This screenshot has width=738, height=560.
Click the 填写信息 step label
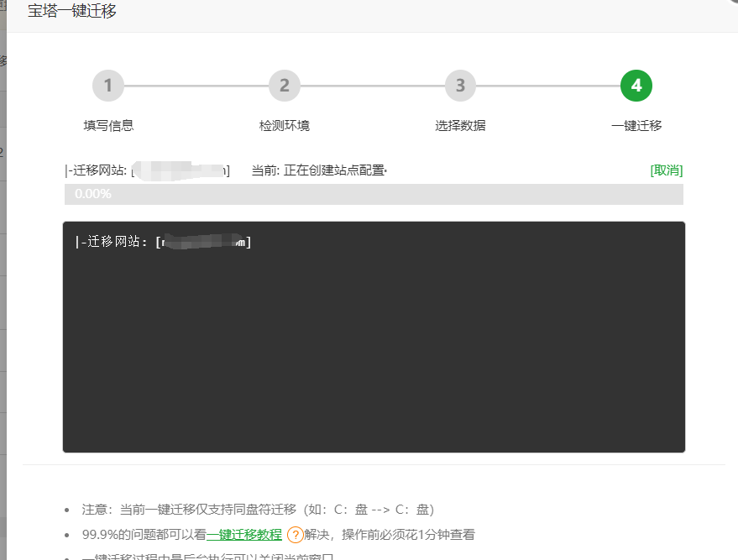pos(108,126)
